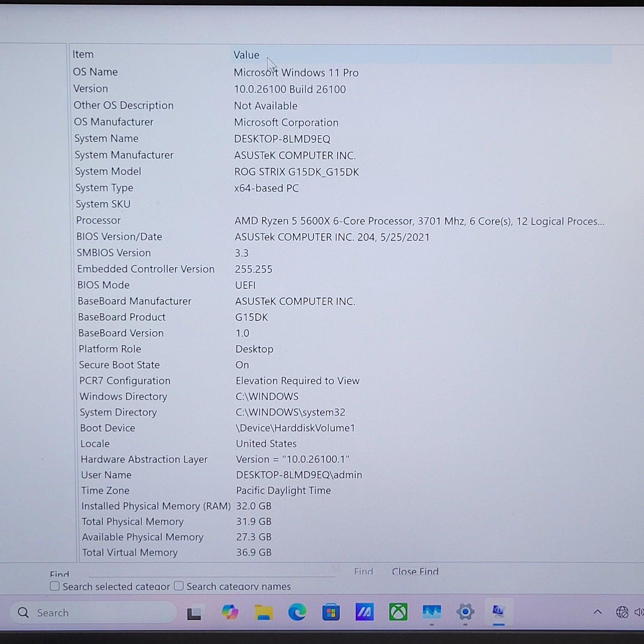Select the BaseBoard Product item
The height and width of the screenshot is (644, 644).
click(x=122, y=317)
